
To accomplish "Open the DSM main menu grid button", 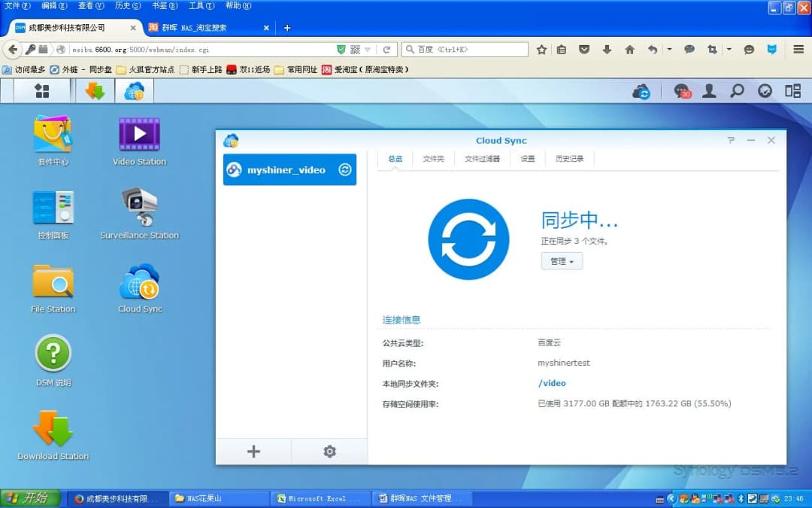I will click(x=42, y=91).
